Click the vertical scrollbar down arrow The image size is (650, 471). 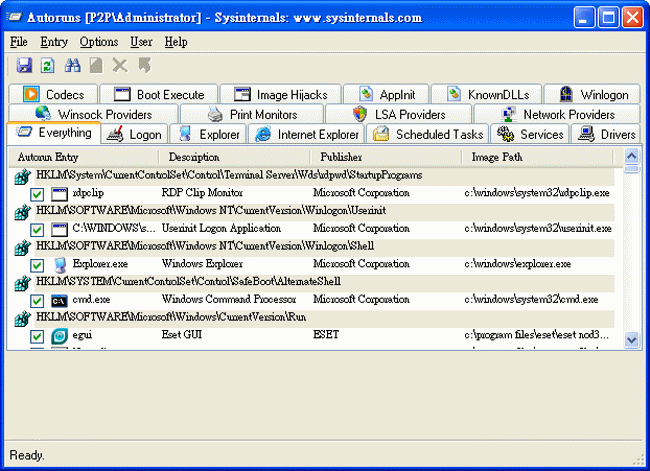tap(631, 340)
